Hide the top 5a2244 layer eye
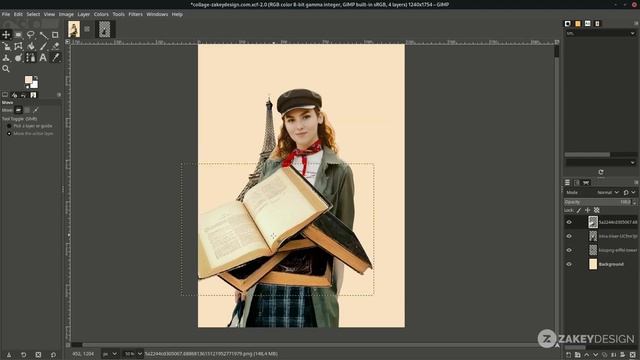 click(569, 222)
